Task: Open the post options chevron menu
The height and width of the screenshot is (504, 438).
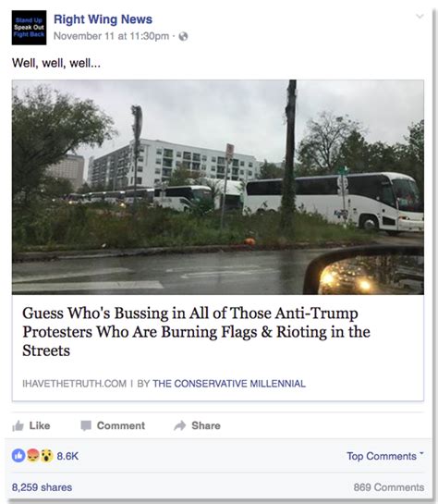Action: click(420, 16)
